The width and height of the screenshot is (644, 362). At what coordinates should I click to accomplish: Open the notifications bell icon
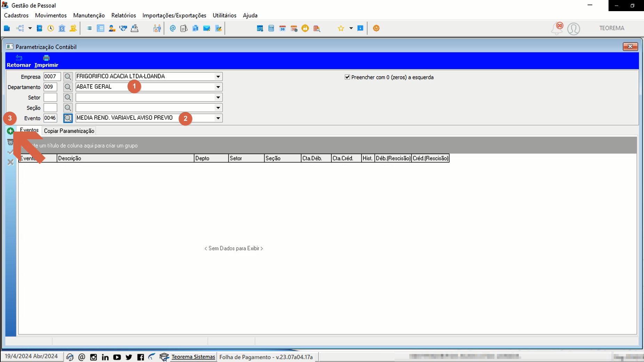pyautogui.click(x=557, y=28)
